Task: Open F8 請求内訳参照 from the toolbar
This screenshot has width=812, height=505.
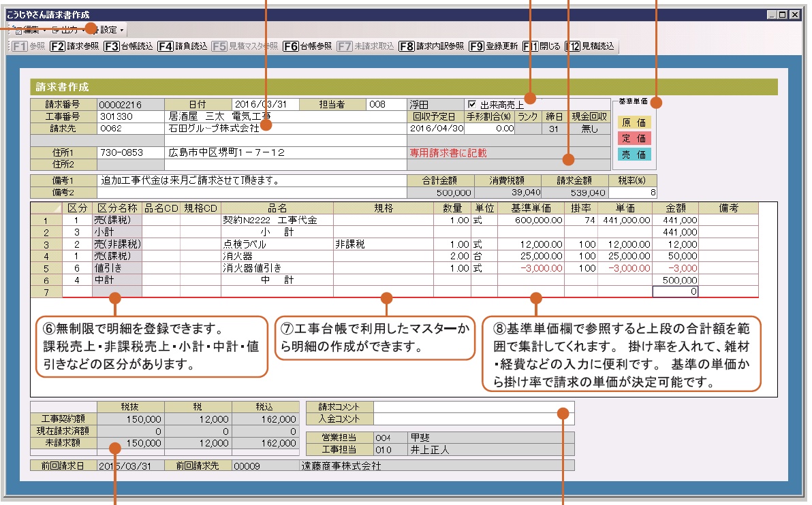Action: (431, 46)
